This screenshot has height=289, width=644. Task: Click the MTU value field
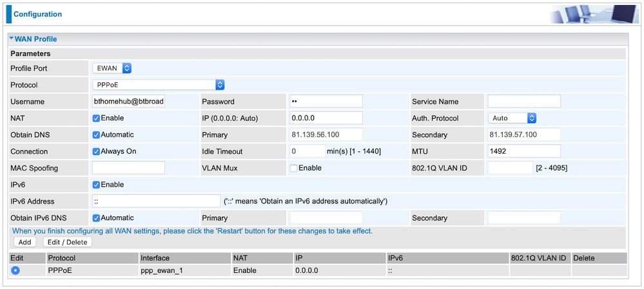coord(523,151)
